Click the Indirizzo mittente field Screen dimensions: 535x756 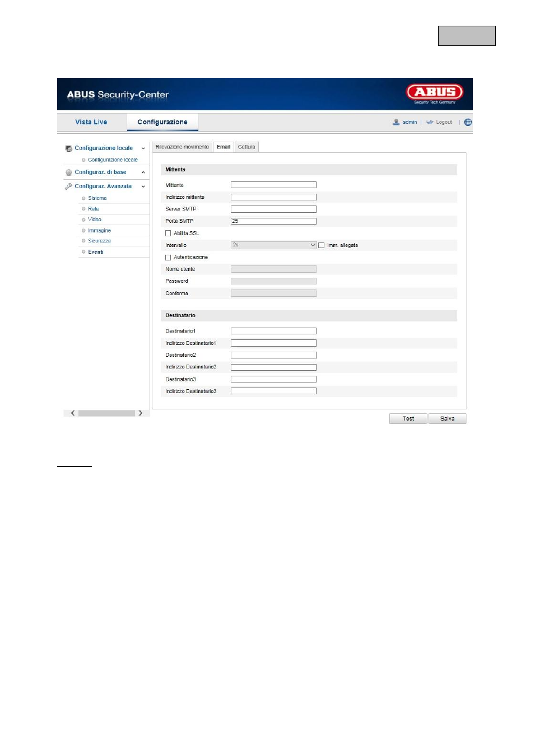(x=273, y=197)
